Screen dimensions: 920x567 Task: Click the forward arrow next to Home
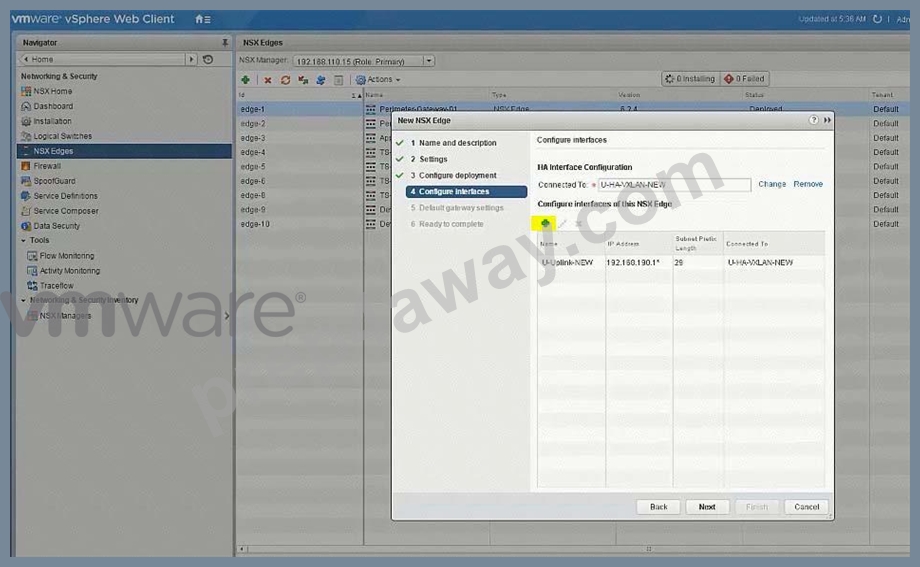click(x=191, y=59)
